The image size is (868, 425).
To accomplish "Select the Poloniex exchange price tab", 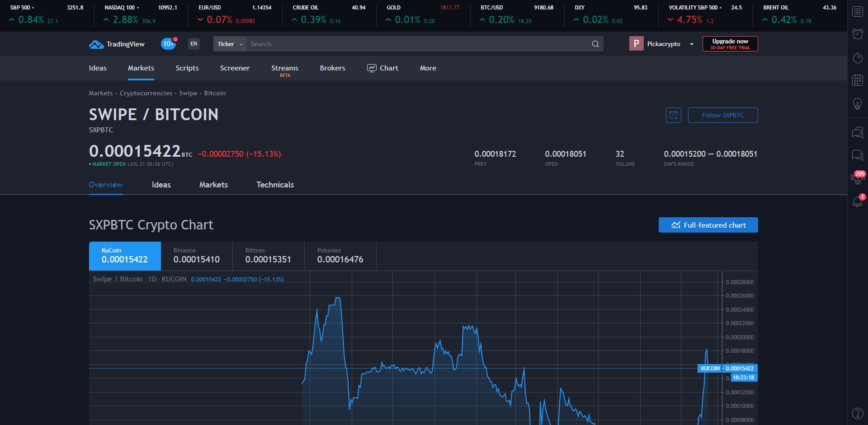I will [340, 256].
